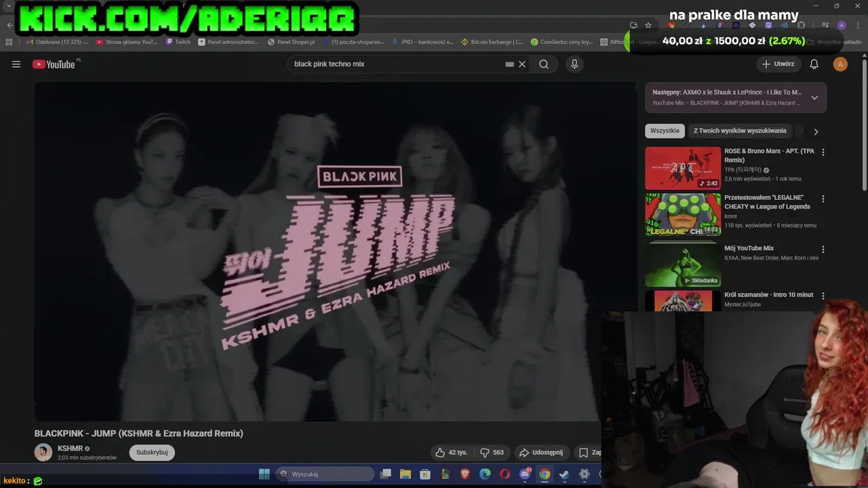Open the Twitch bookmark
This screenshot has width=868, height=488.
tap(178, 42)
